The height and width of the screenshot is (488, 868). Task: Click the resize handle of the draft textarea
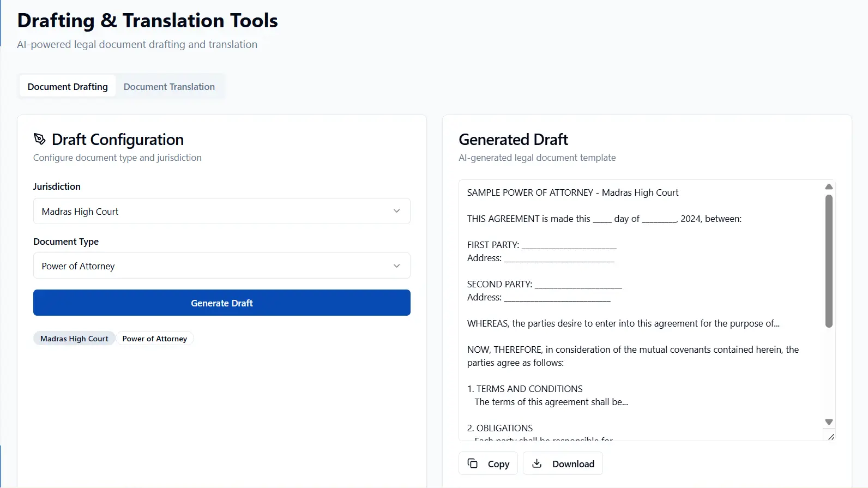click(830, 436)
